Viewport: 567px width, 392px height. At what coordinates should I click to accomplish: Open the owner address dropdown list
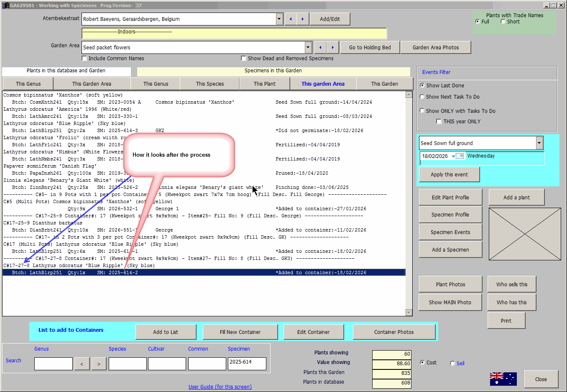point(279,19)
